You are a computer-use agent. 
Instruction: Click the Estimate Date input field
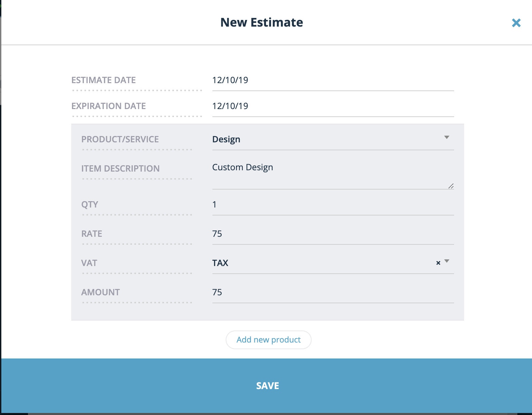pyautogui.click(x=333, y=80)
